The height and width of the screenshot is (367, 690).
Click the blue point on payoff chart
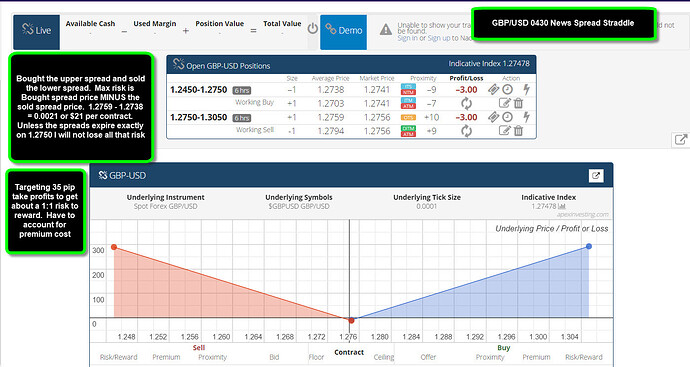tap(589, 246)
